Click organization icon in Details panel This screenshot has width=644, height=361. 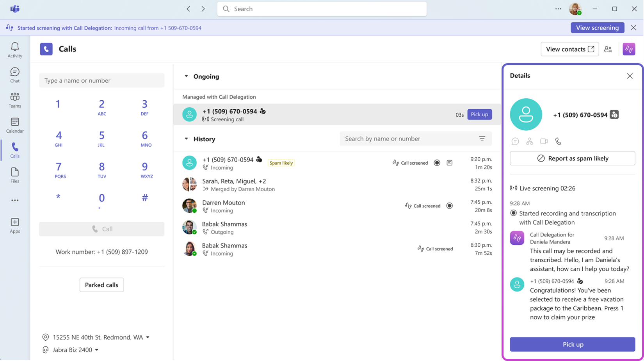click(x=529, y=141)
